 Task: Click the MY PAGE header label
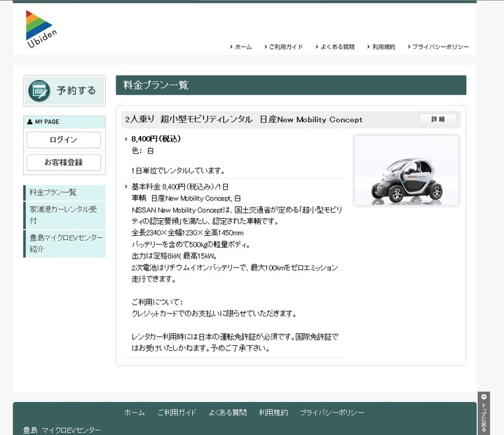47,122
